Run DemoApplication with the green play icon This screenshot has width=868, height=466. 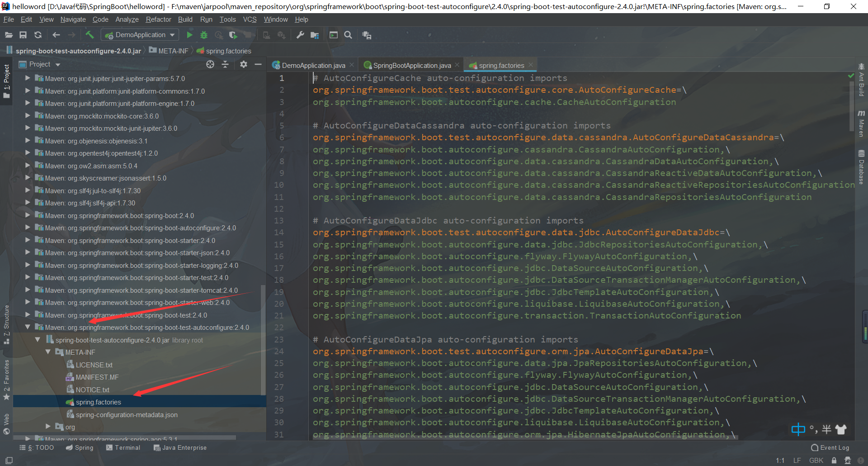click(x=189, y=35)
